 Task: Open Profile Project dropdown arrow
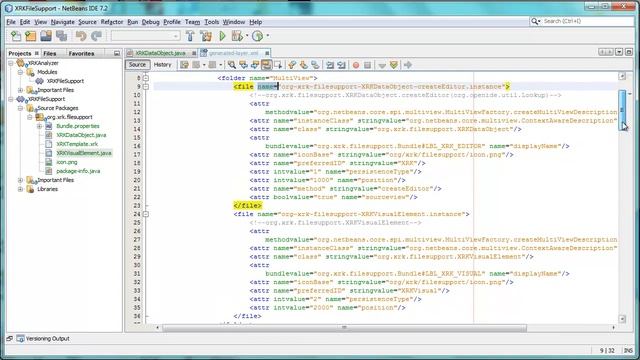(x=268, y=36)
